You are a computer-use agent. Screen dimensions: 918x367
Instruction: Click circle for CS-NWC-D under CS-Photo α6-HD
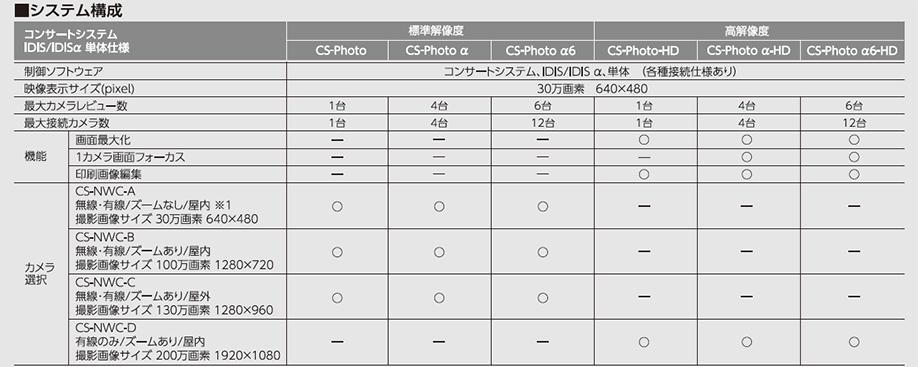pos(854,342)
